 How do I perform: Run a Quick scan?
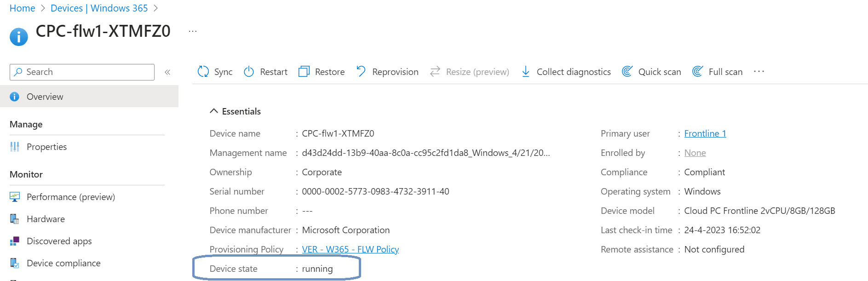[651, 72]
